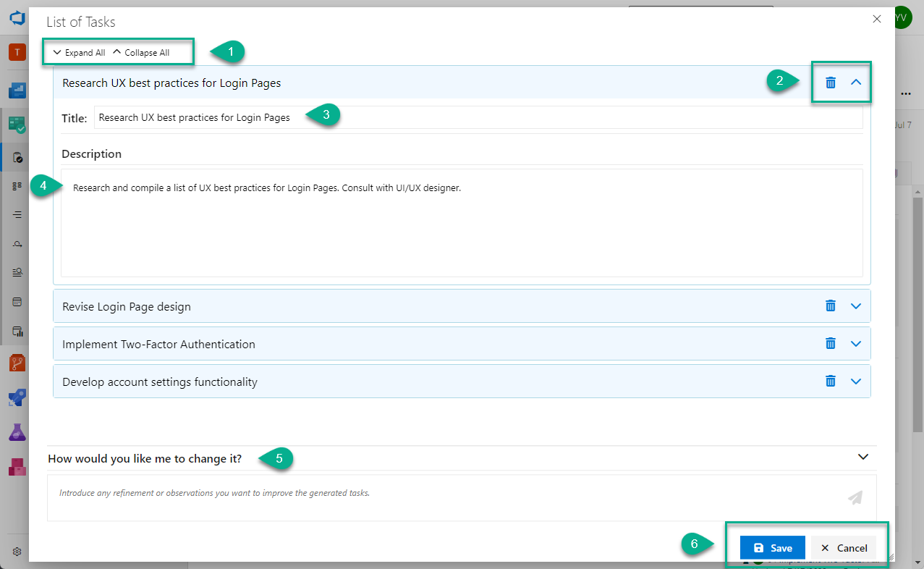Open Test Plans using the flask icon

(16, 431)
